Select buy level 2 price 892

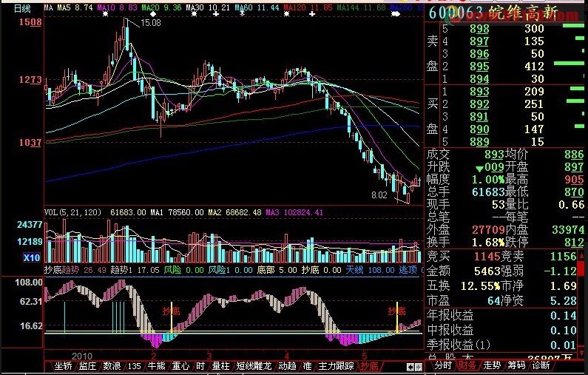479,104
